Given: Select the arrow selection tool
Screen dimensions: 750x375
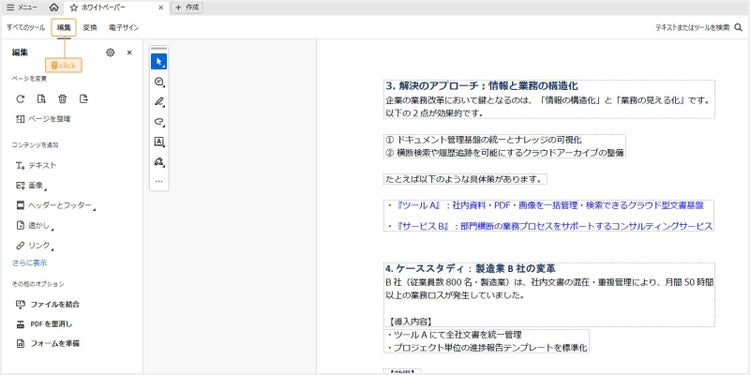Looking at the screenshot, I should coord(159,62).
